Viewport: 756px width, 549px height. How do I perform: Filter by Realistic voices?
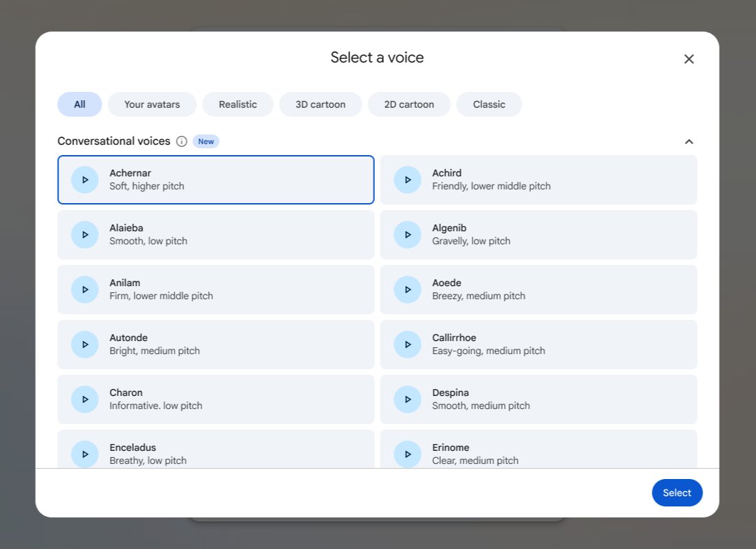(238, 104)
